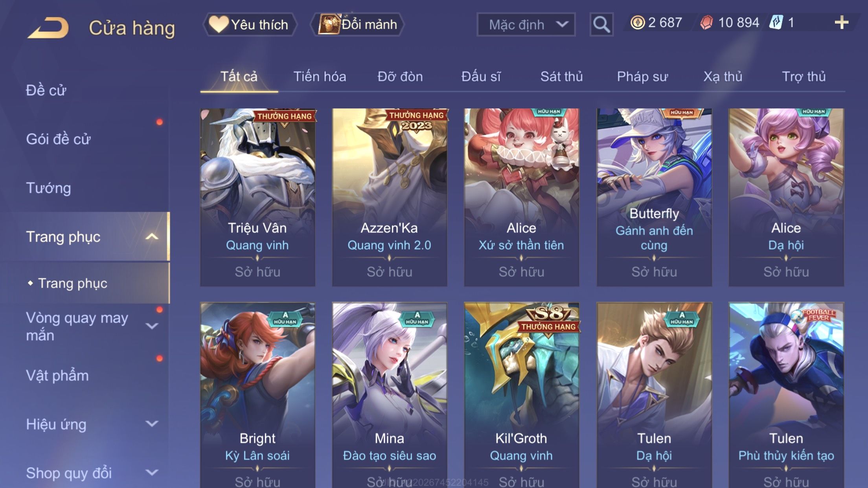This screenshot has width=868, height=488.
Task: Select the Pháp sư tab
Action: click(642, 77)
